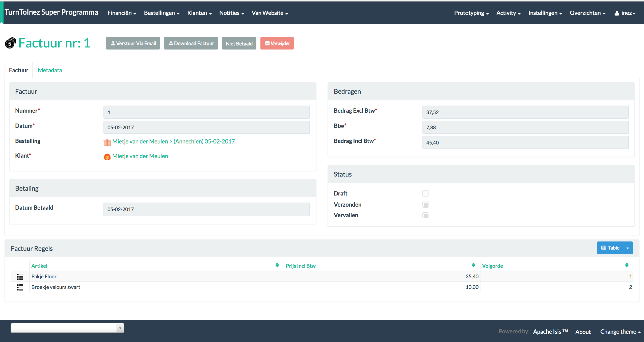Sort by the Prijs Incl Btw column arrows
The image size is (644, 342).
(x=473, y=265)
